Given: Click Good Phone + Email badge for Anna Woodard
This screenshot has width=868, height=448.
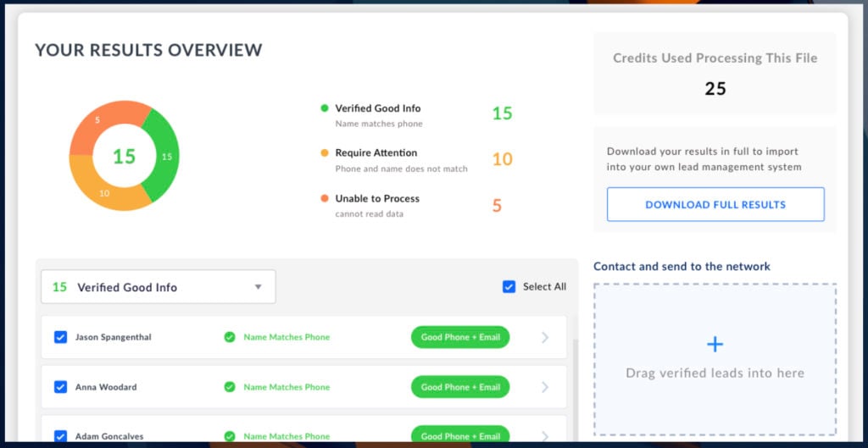Looking at the screenshot, I should click(460, 387).
